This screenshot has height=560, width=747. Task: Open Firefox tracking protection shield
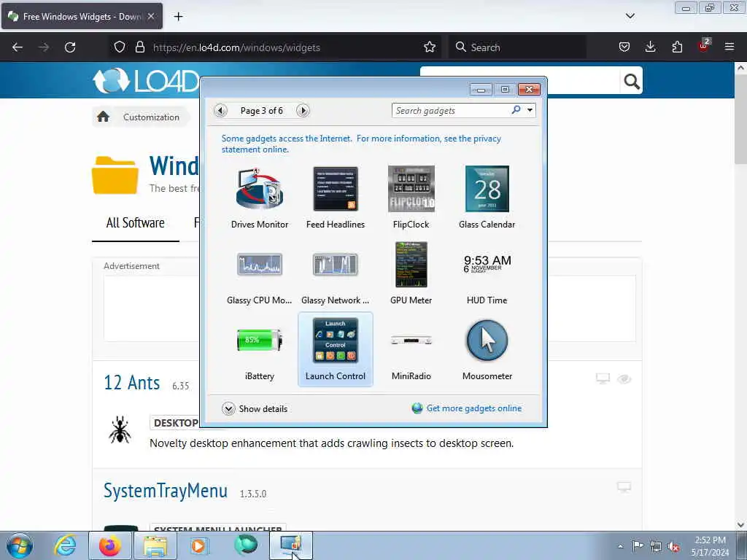coord(120,47)
